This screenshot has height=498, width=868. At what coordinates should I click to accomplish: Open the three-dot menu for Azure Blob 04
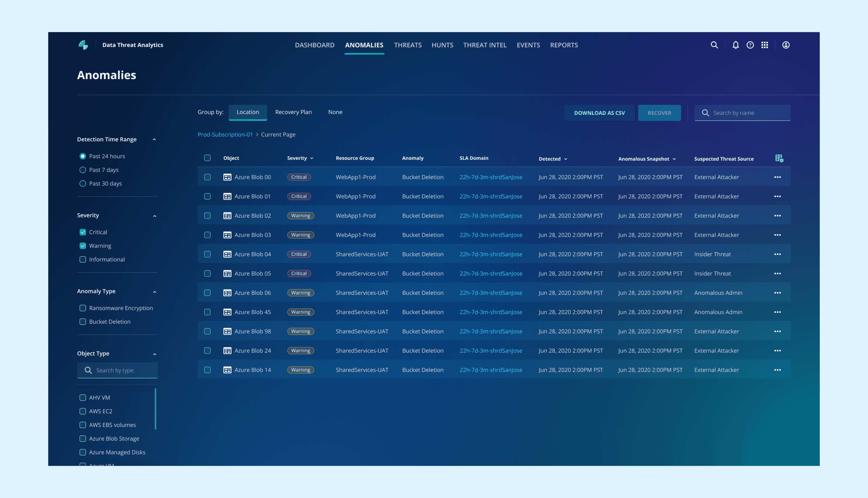pyautogui.click(x=777, y=254)
